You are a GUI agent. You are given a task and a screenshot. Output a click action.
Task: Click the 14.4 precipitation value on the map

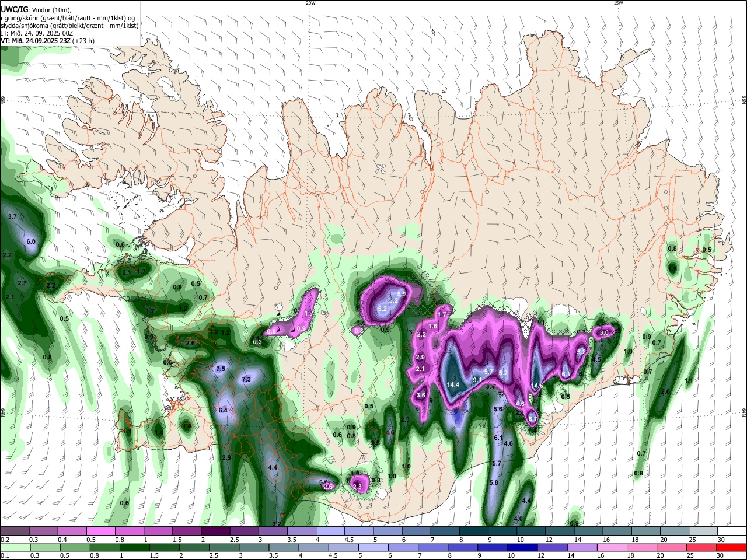point(453,384)
